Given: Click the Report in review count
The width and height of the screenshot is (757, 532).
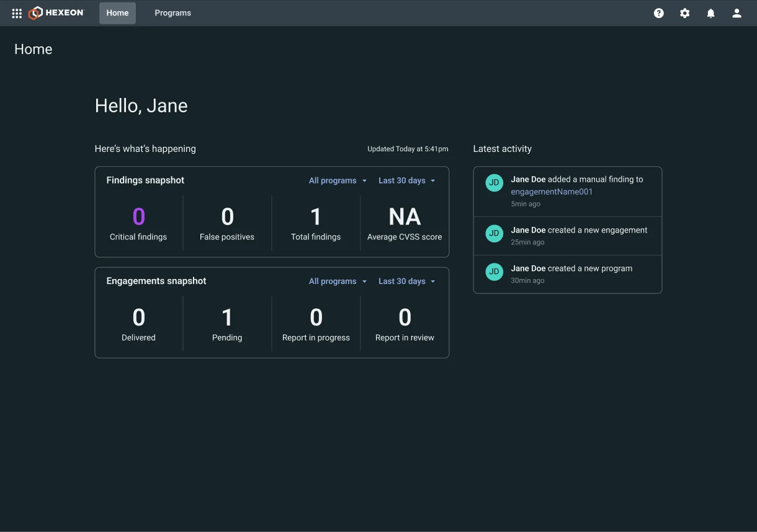Looking at the screenshot, I should pos(405,317).
